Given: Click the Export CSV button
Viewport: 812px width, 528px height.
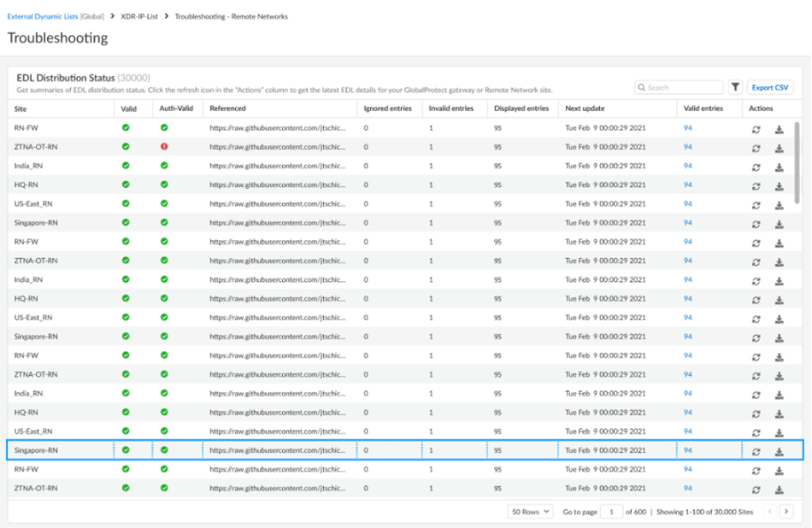Looking at the screenshot, I should 770,87.
